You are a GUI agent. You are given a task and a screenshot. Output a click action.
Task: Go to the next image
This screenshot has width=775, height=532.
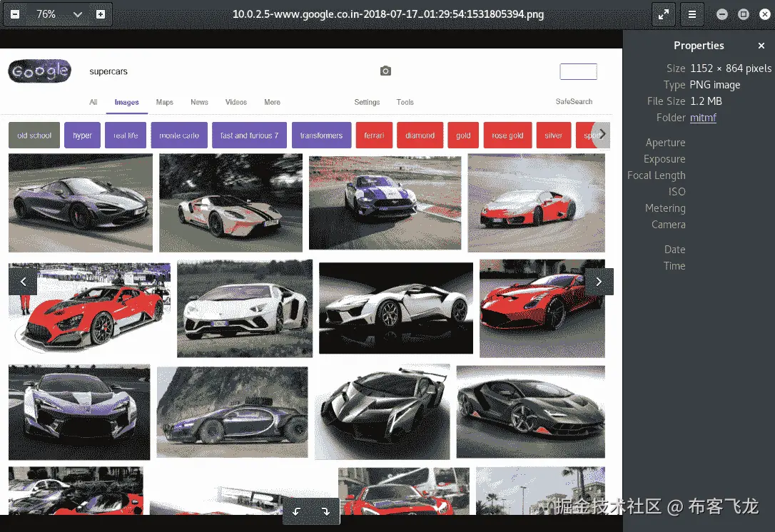pos(599,282)
